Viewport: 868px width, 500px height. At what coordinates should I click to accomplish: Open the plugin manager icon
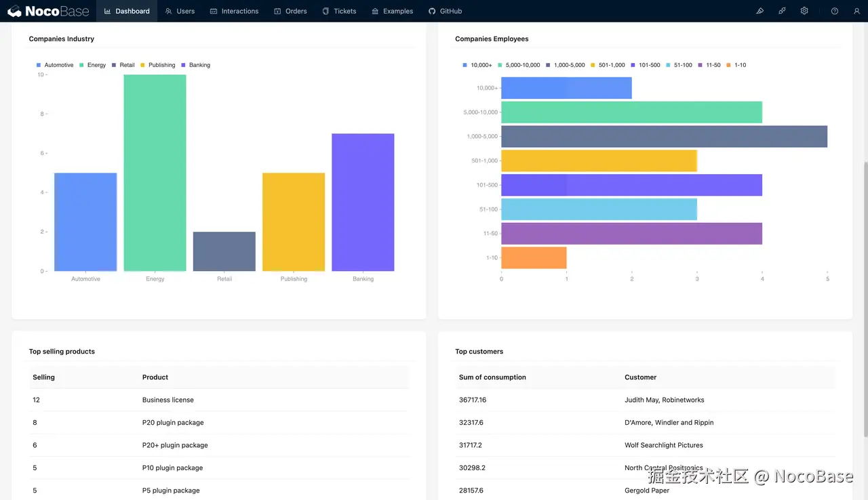(782, 11)
